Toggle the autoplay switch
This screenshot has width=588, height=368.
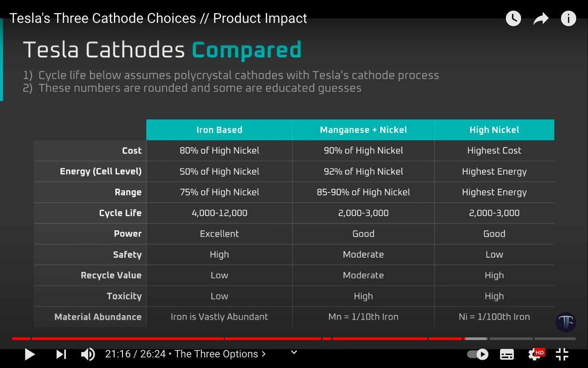pos(478,354)
